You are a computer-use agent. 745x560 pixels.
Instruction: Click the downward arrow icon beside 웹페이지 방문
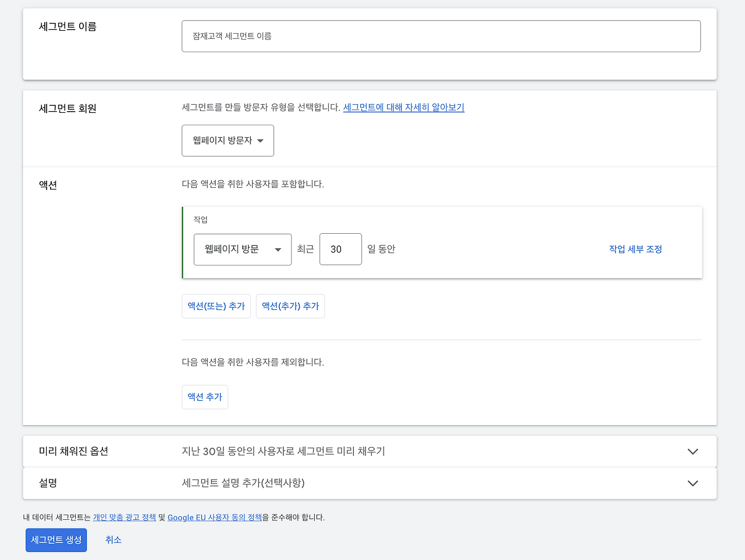pyautogui.click(x=278, y=249)
